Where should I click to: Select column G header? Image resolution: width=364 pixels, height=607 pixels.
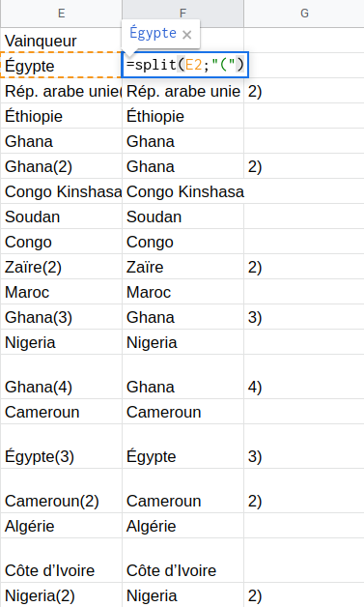pyautogui.click(x=304, y=14)
